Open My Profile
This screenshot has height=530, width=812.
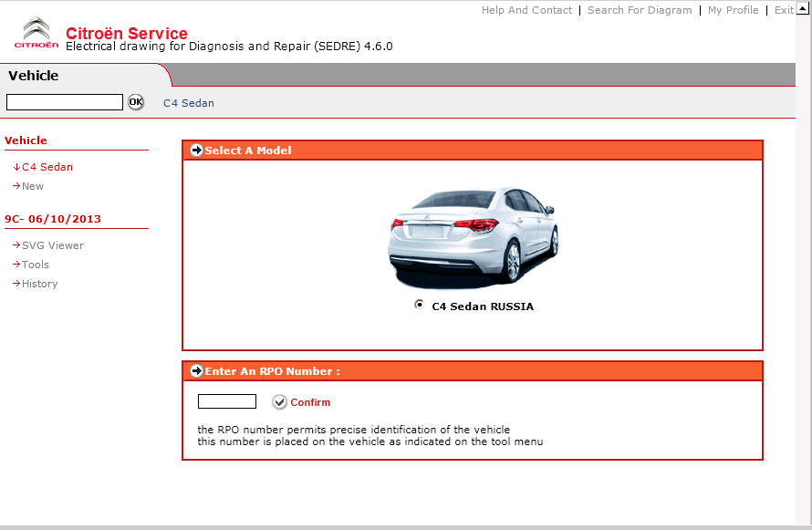tap(733, 10)
